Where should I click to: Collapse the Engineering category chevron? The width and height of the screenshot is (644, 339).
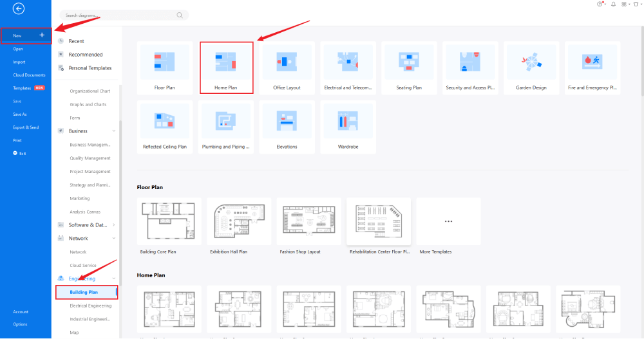tap(114, 279)
